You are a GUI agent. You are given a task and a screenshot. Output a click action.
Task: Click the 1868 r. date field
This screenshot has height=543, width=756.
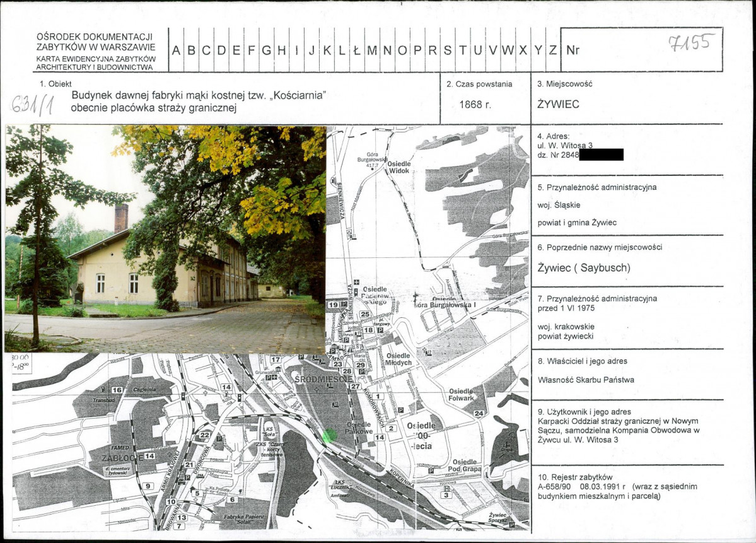(475, 104)
